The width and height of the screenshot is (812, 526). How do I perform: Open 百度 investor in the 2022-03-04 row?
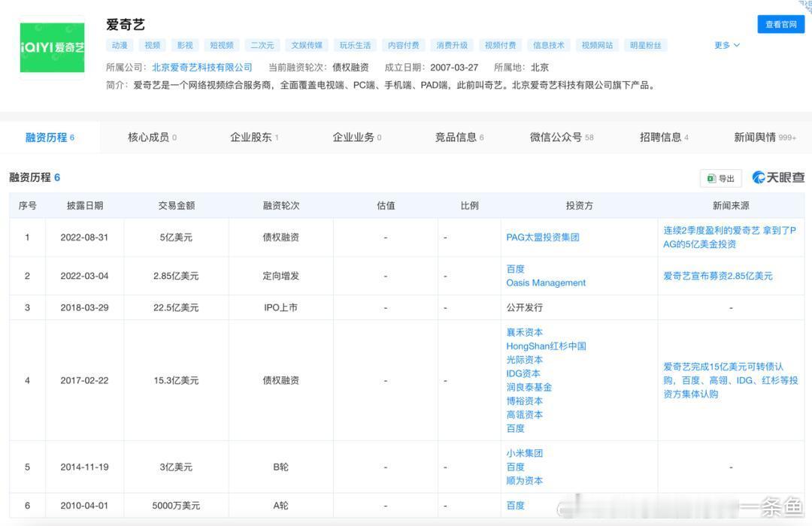click(x=515, y=269)
